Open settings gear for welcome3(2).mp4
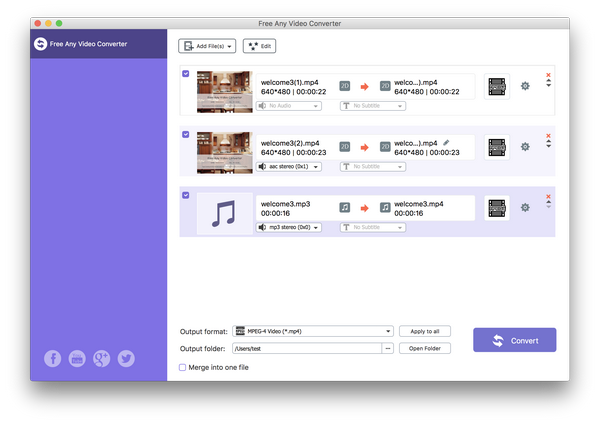Viewport: 600px width, 424px height. coord(525,147)
